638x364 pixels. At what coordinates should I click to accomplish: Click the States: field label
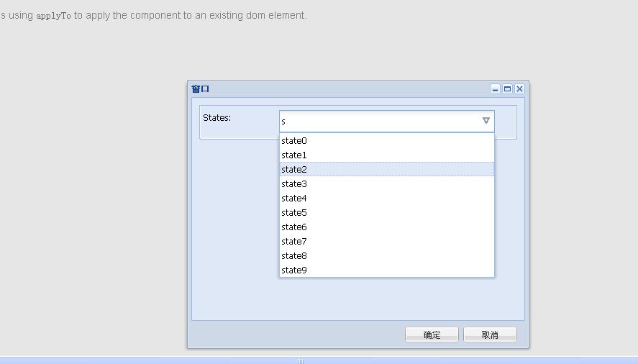tap(217, 118)
